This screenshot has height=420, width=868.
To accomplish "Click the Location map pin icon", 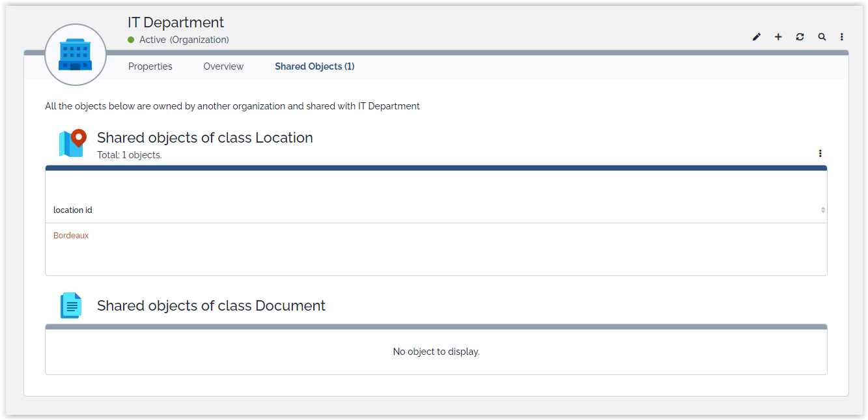I will click(72, 143).
